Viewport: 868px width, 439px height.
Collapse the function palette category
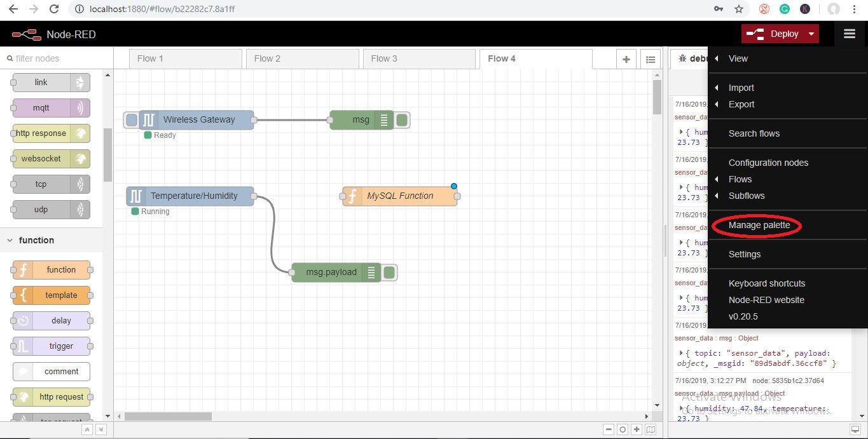(x=51, y=240)
